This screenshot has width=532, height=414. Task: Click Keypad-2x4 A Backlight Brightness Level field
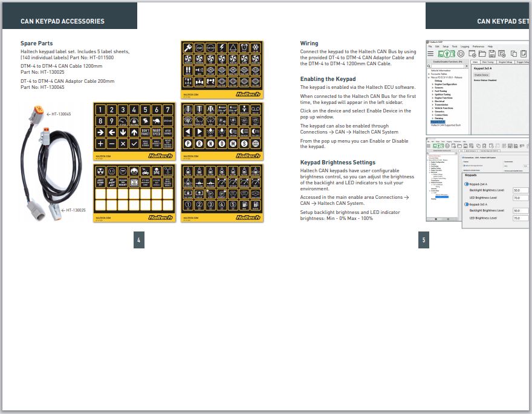520,190
